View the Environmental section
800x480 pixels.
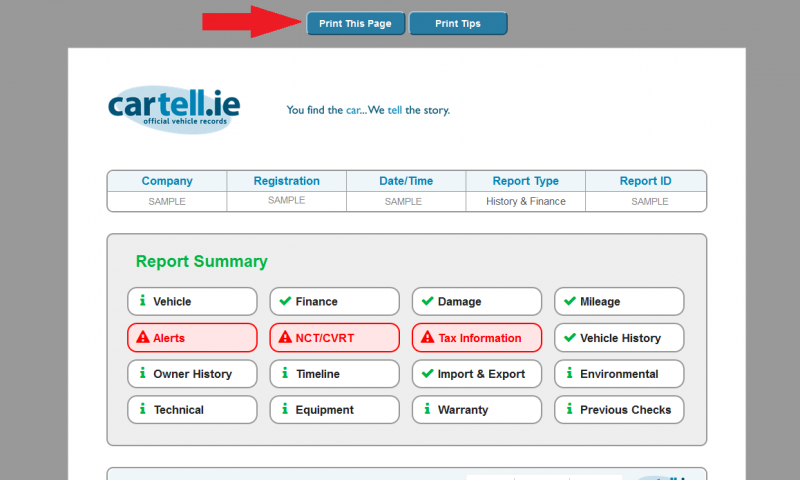click(x=619, y=374)
